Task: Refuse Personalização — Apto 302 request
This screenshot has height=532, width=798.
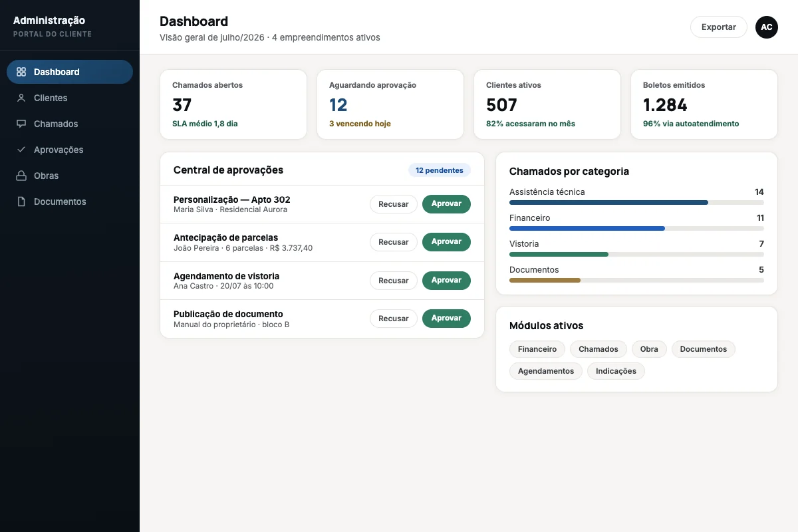Action: [394, 204]
